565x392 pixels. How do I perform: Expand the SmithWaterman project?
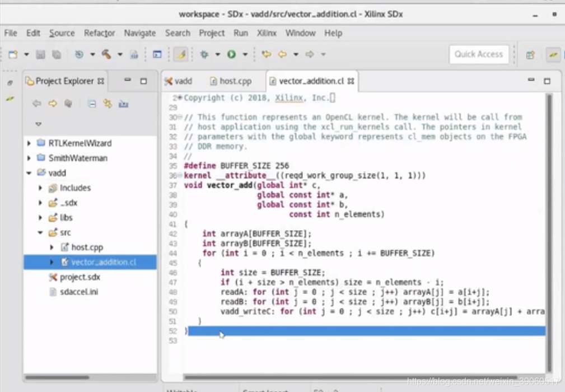coord(29,158)
